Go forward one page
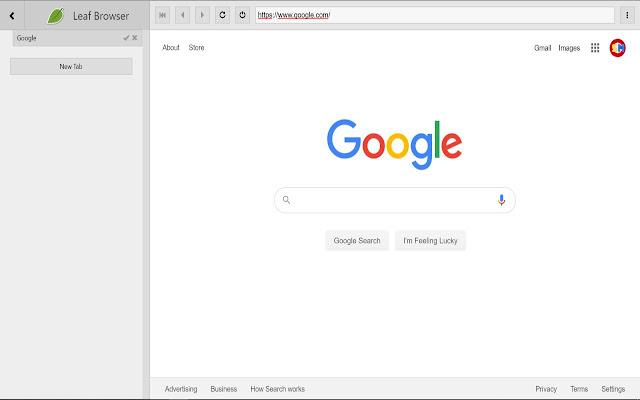Screen dimensions: 640x400 [202, 16]
